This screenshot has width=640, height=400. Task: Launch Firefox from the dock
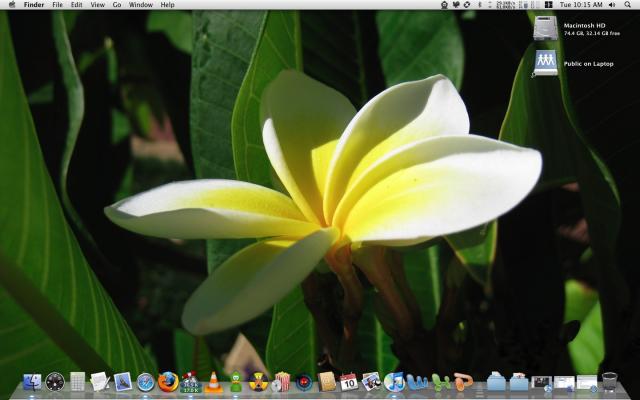point(168,382)
